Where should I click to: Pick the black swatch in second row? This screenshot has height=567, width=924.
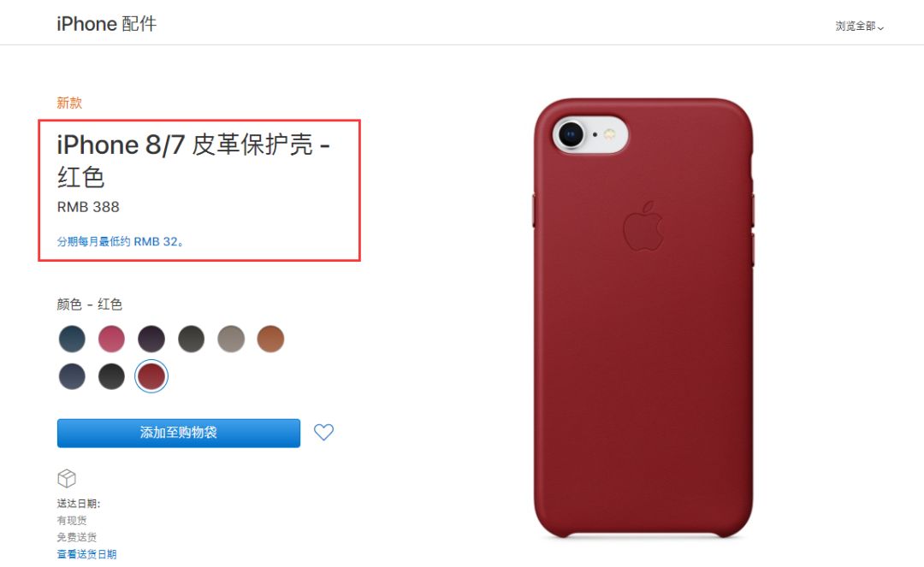[x=111, y=376]
